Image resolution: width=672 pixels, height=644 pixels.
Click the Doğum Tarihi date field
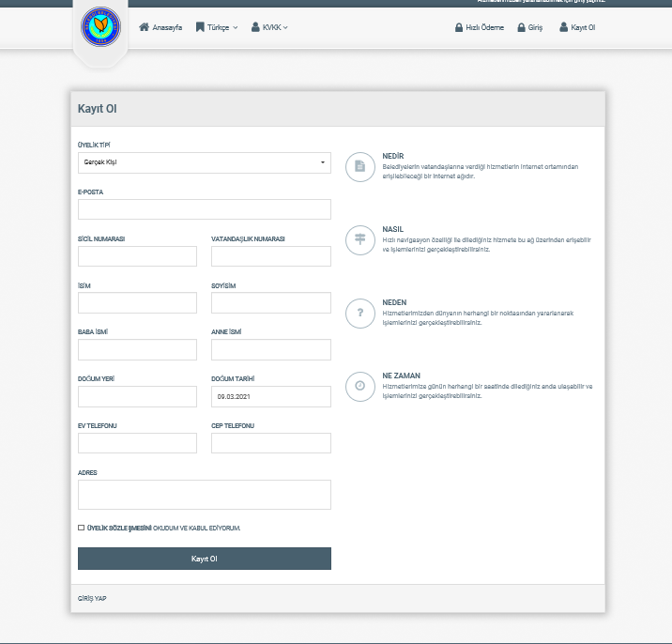(x=271, y=396)
